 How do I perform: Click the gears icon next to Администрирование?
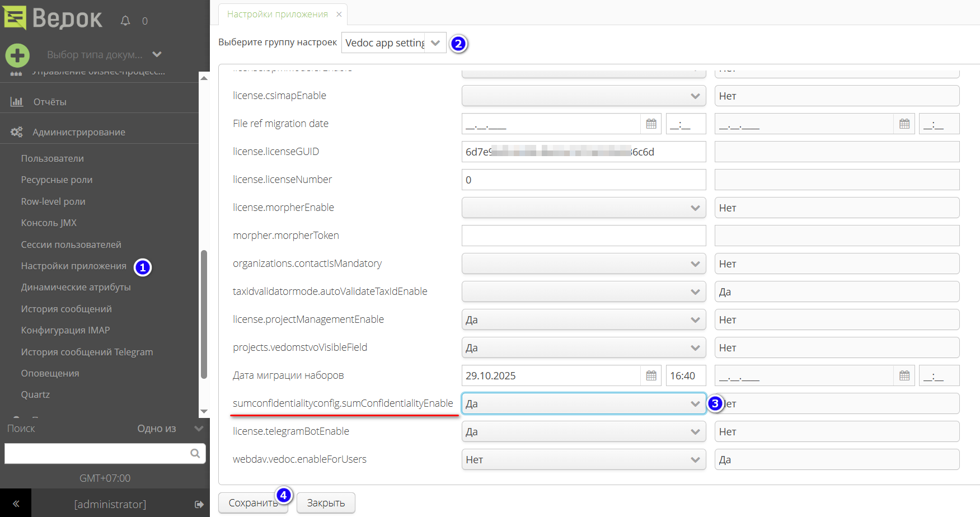[17, 131]
